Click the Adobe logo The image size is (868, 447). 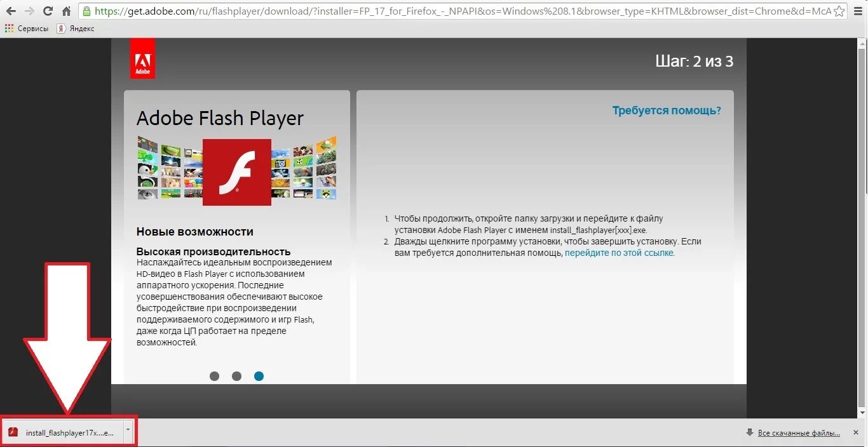point(142,58)
